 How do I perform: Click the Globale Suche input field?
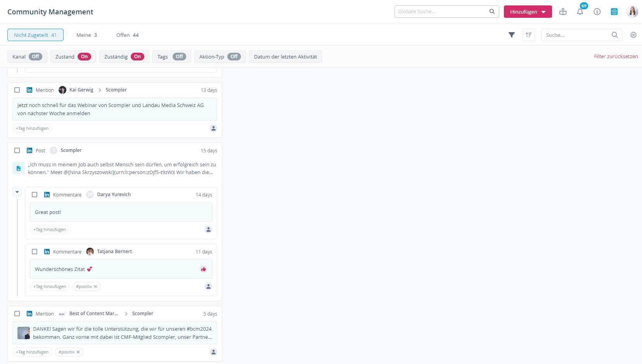tap(441, 12)
